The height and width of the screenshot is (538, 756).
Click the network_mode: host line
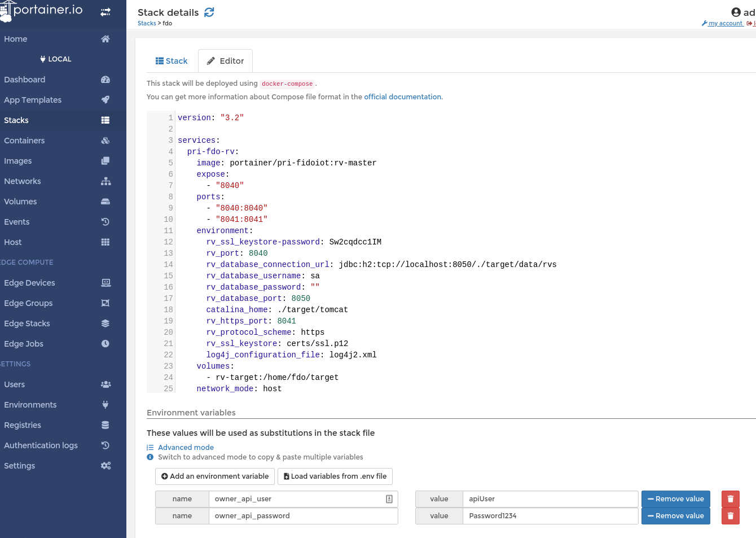pyautogui.click(x=239, y=389)
